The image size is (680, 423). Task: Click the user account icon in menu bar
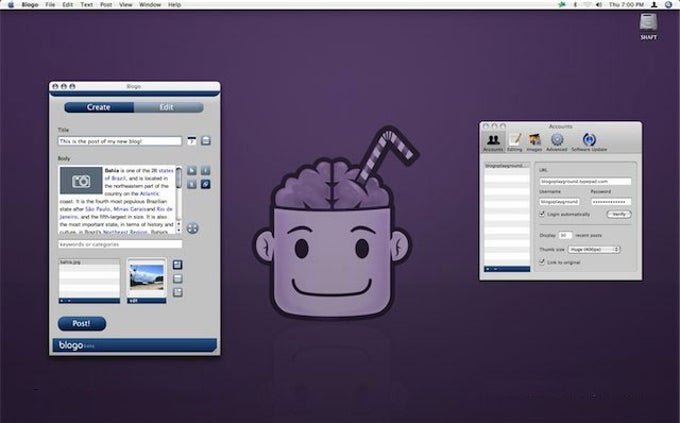coord(654,5)
